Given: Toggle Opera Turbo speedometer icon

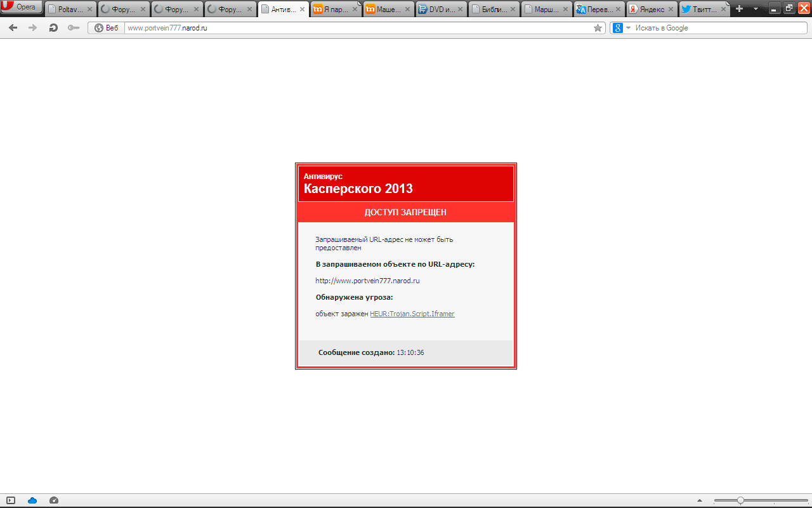Looking at the screenshot, I should 54,500.
